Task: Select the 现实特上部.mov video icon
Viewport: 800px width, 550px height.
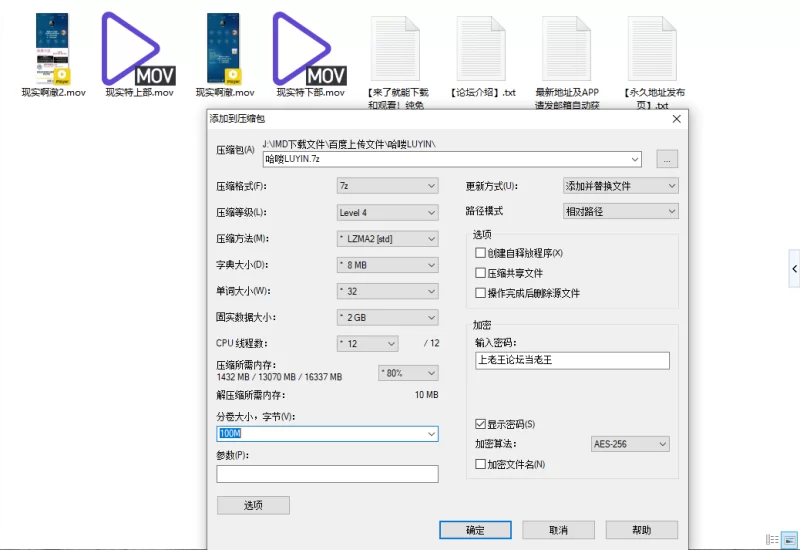Action: pyautogui.click(x=139, y=47)
